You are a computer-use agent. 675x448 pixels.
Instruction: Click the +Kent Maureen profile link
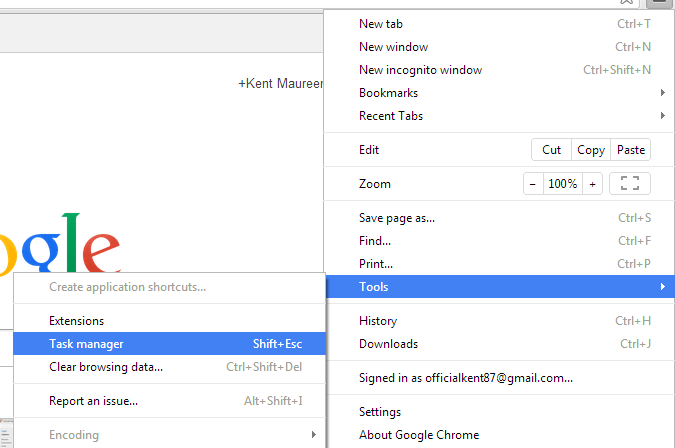coord(281,83)
